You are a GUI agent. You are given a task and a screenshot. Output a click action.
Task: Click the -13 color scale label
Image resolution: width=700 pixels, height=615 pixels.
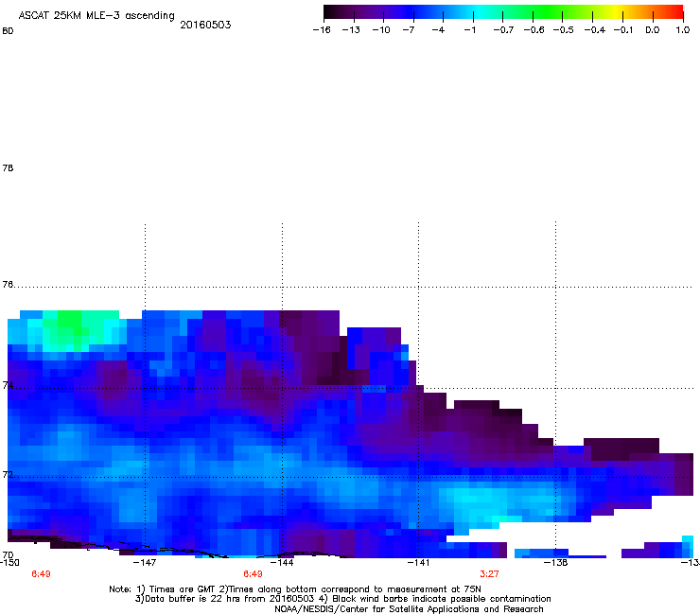click(x=351, y=30)
